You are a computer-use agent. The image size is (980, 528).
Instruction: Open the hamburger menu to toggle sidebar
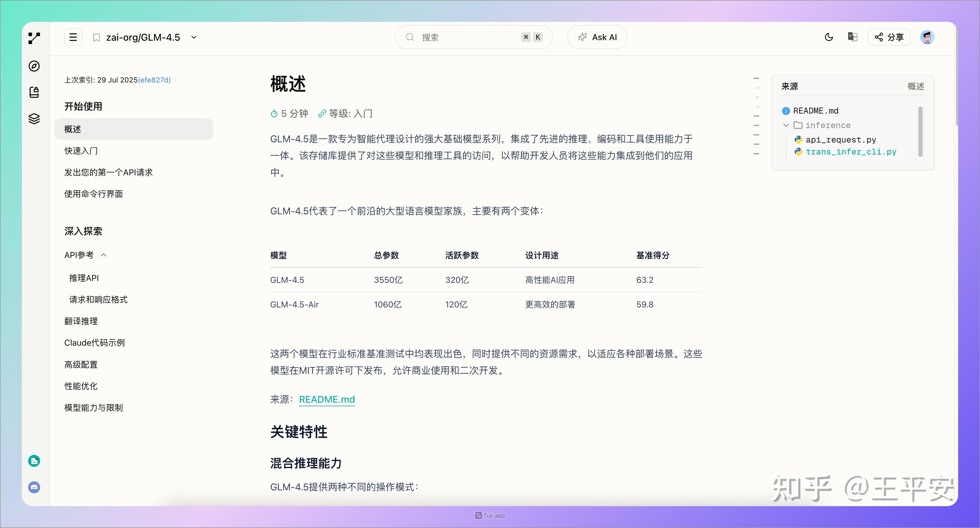point(73,37)
